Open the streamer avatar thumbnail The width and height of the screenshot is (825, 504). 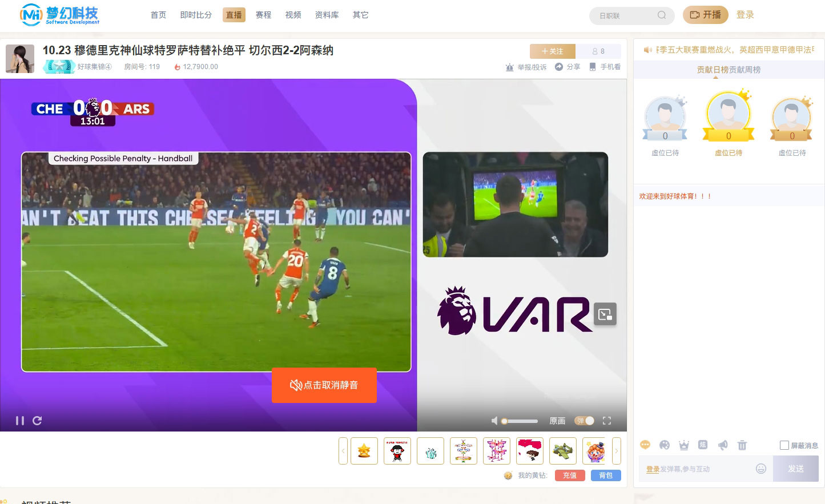point(20,59)
